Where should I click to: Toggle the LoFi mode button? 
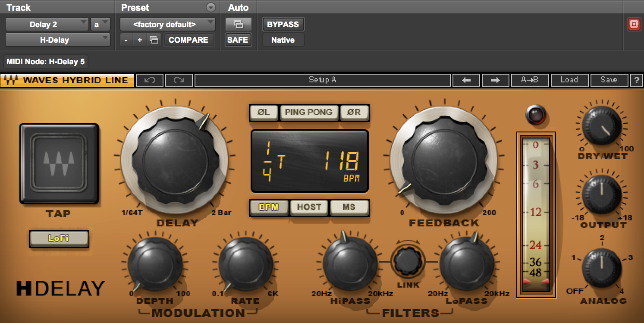click(59, 238)
